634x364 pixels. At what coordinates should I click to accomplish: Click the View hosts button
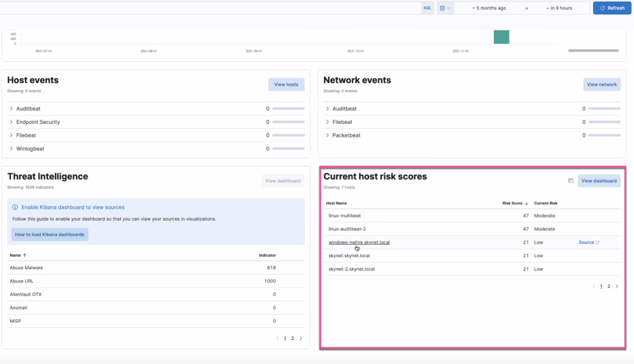pyautogui.click(x=286, y=84)
